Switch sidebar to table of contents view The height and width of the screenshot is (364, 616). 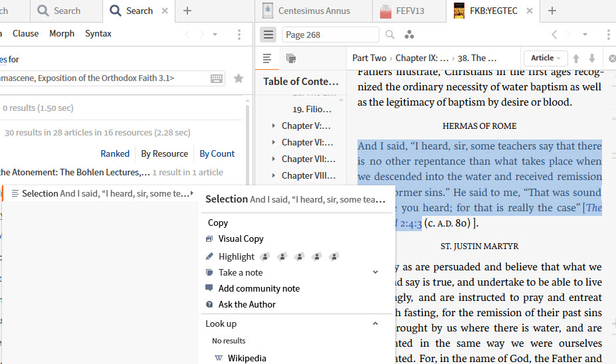click(267, 58)
